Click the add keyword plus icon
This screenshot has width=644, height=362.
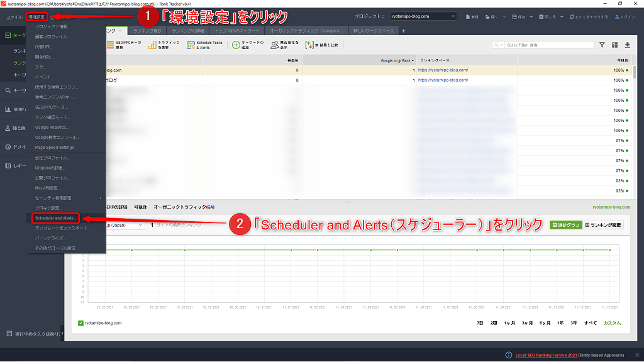pyautogui.click(x=236, y=45)
